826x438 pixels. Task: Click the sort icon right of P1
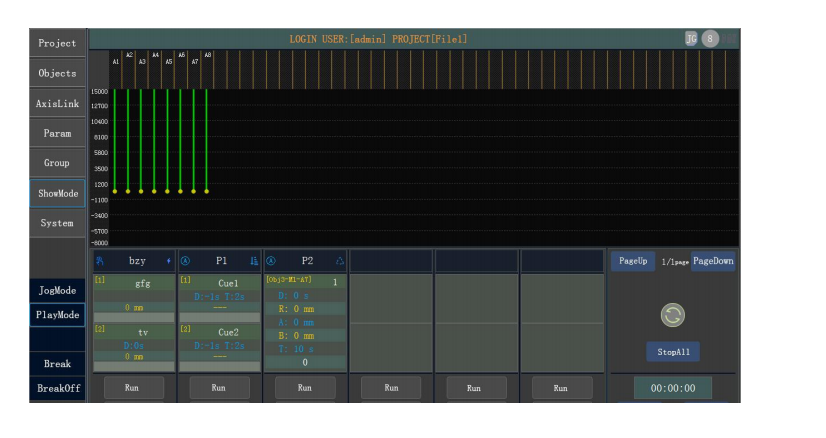[x=254, y=261]
